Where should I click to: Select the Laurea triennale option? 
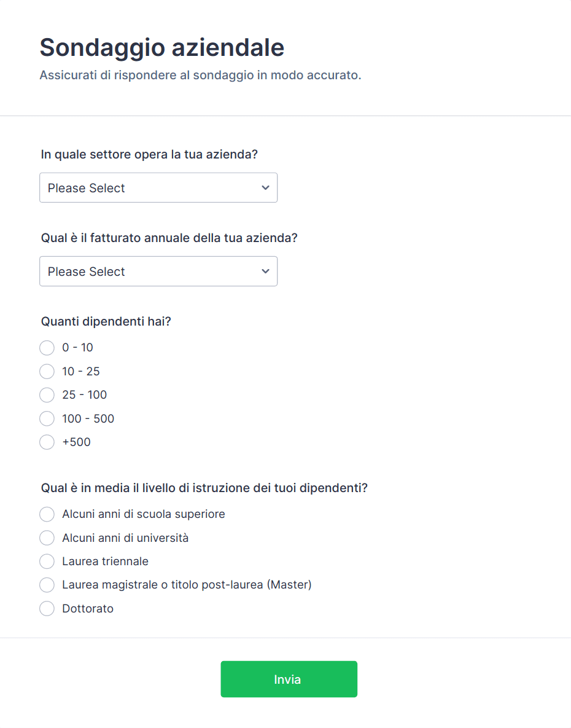pyautogui.click(x=47, y=562)
